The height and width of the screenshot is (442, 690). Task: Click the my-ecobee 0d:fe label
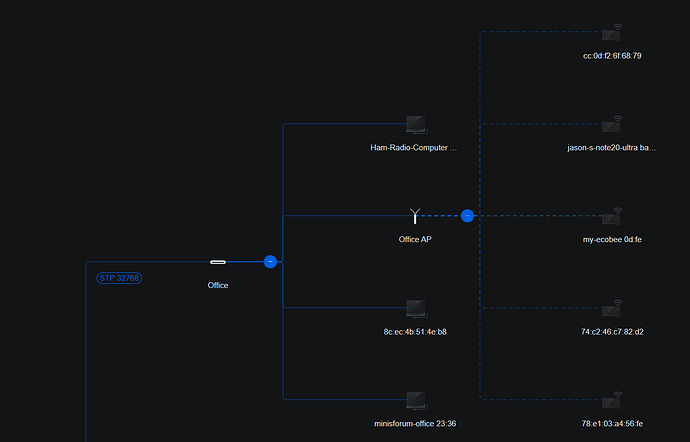click(611, 240)
